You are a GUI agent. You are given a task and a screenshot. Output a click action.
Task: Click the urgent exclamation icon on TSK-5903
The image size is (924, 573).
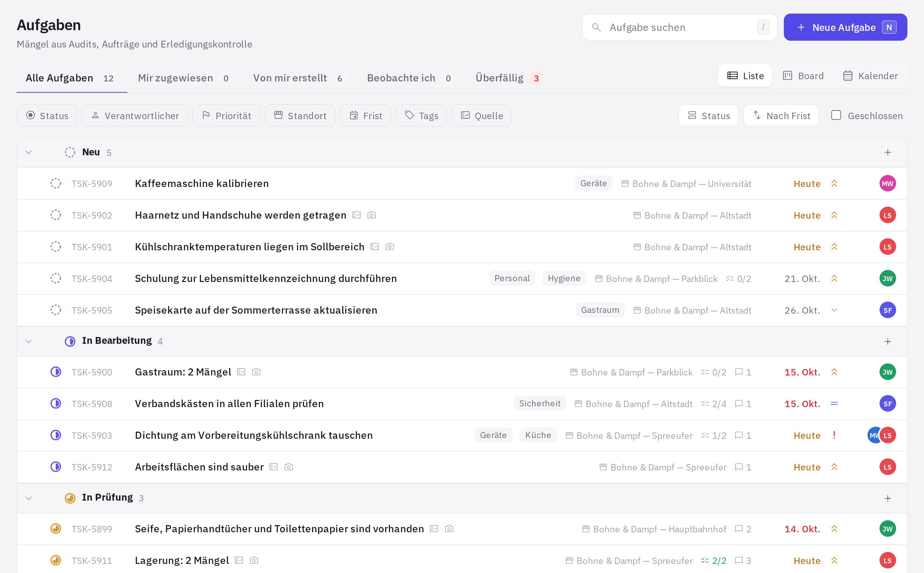834,435
